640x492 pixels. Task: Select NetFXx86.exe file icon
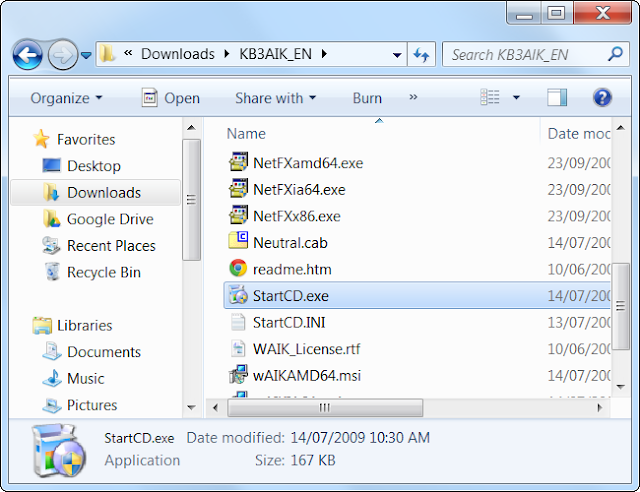coord(238,215)
